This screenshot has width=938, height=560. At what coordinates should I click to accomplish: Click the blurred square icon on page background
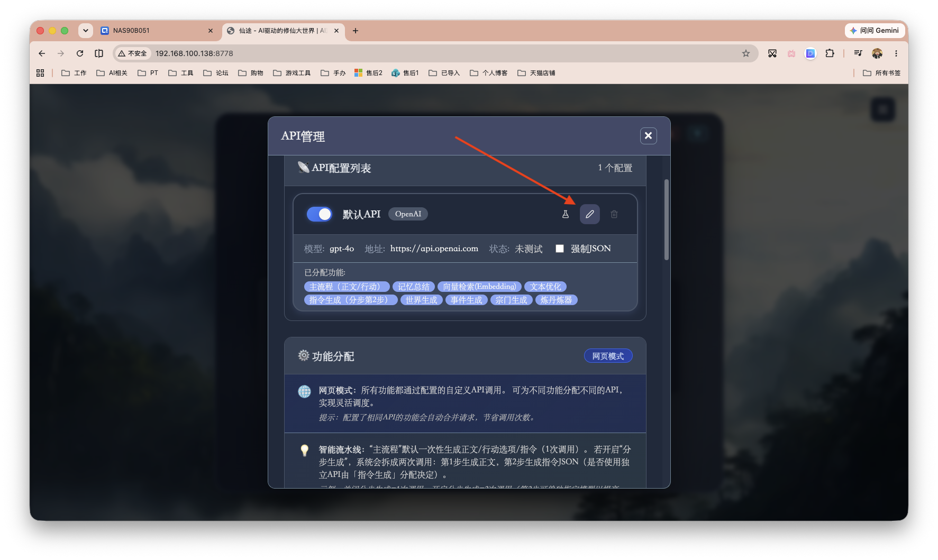click(882, 110)
